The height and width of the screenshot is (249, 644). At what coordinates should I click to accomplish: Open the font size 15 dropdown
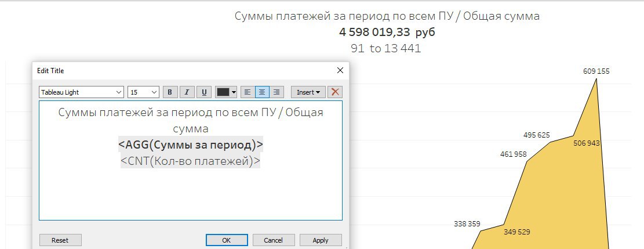coord(143,92)
